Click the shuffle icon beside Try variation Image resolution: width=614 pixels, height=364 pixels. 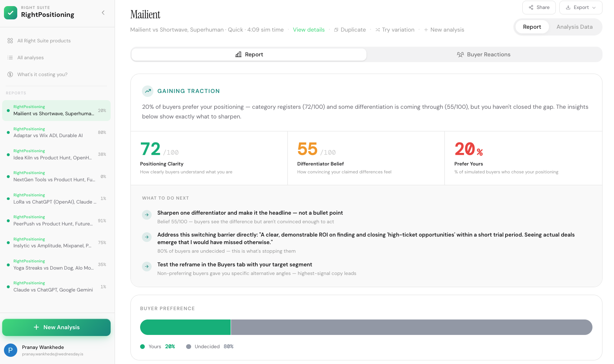coord(378,30)
